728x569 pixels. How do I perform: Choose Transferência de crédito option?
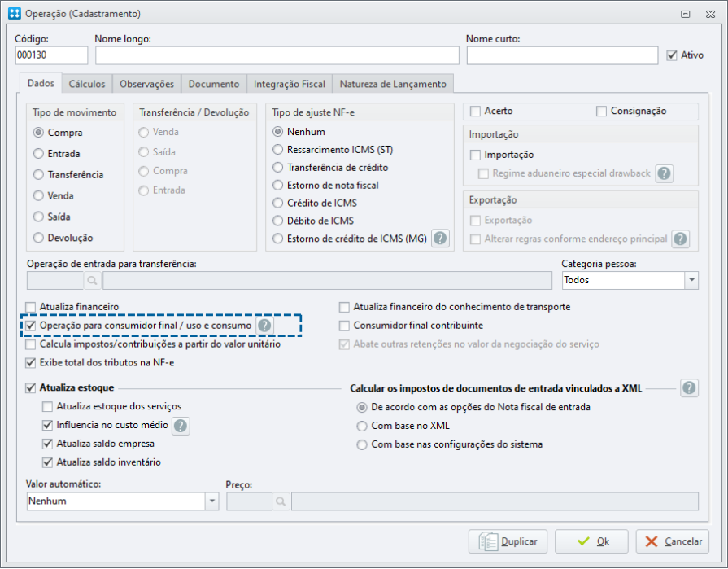click(x=277, y=167)
